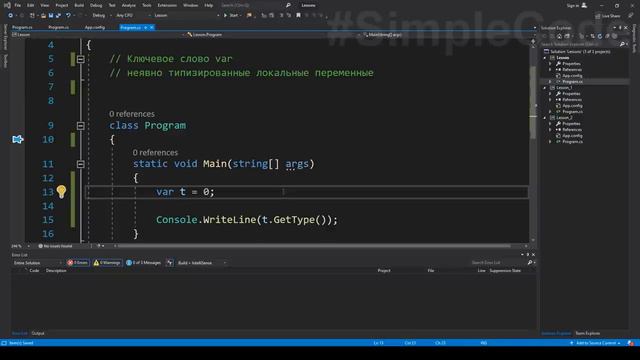Click the search magnifier icon in title bar
The image size is (640, 360).
pos(288,5)
